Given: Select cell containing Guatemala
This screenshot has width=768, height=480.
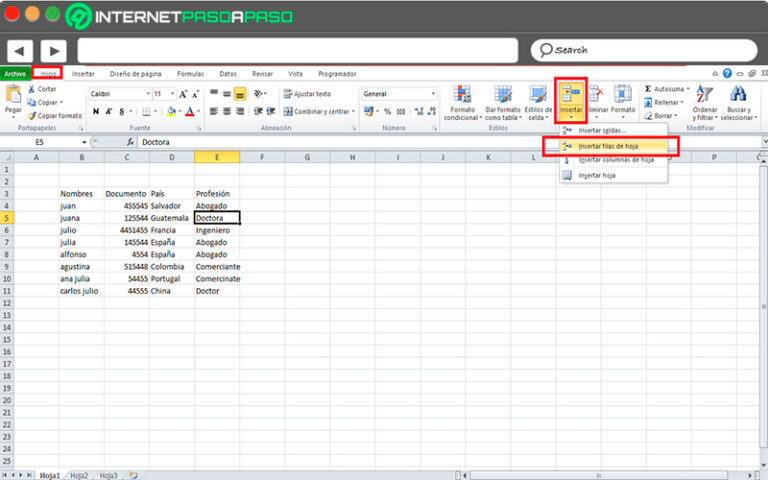Looking at the screenshot, I should pos(169,217).
